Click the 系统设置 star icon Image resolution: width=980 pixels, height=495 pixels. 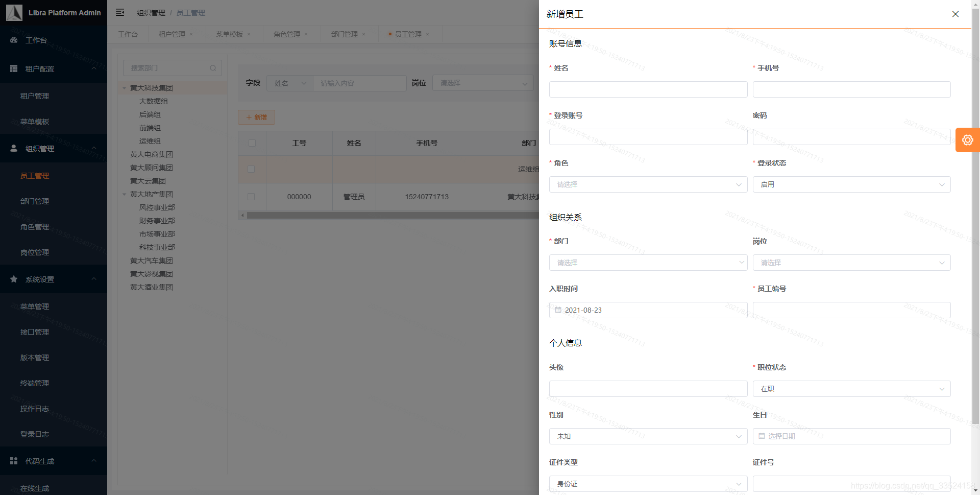tap(13, 279)
